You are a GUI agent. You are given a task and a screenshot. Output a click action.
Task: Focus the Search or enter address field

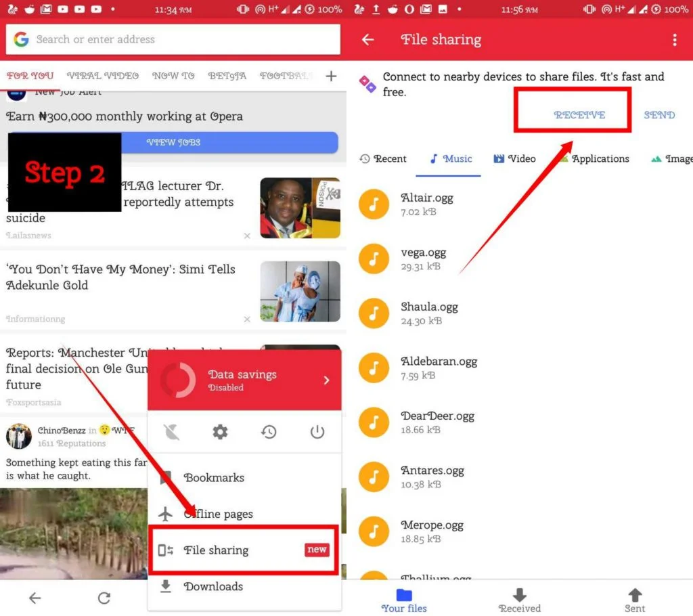click(x=173, y=39)
